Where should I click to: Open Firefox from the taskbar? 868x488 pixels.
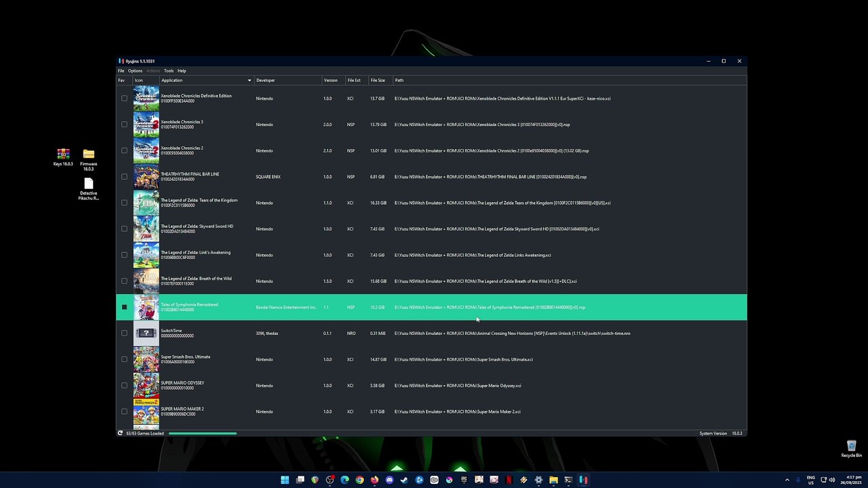pos(374,480)
